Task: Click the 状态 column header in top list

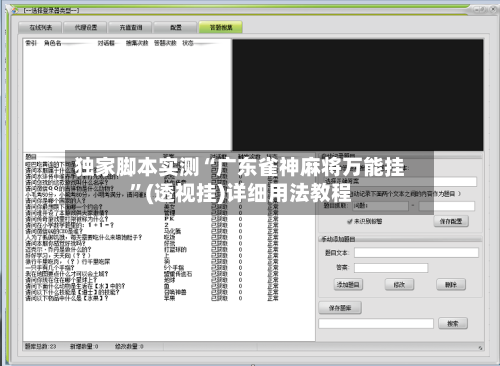Action: point(188,43)
